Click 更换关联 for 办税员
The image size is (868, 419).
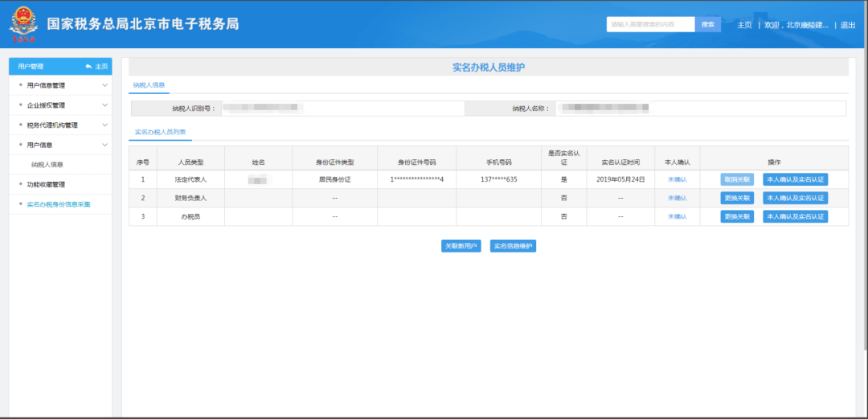click(x=737, y=216)
